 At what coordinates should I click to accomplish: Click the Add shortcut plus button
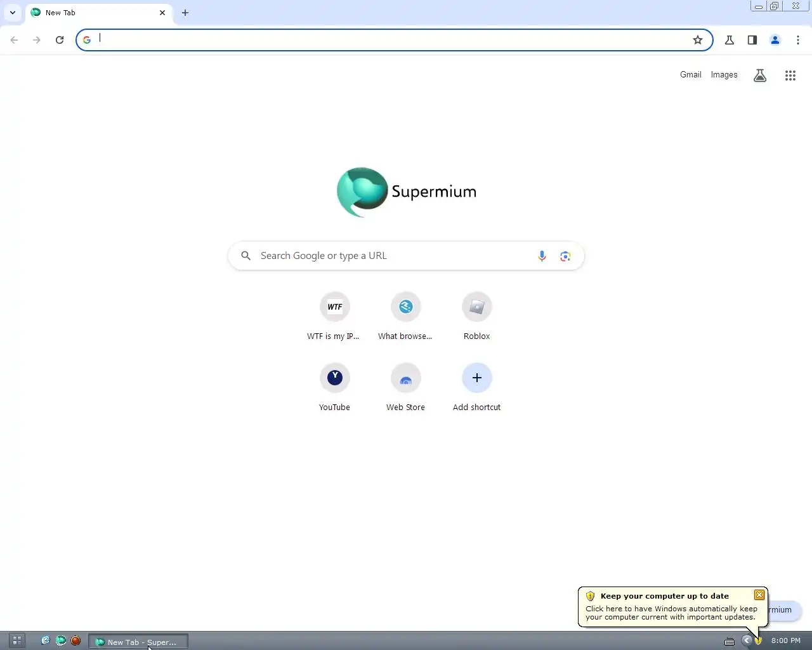(x=477, y=378)
